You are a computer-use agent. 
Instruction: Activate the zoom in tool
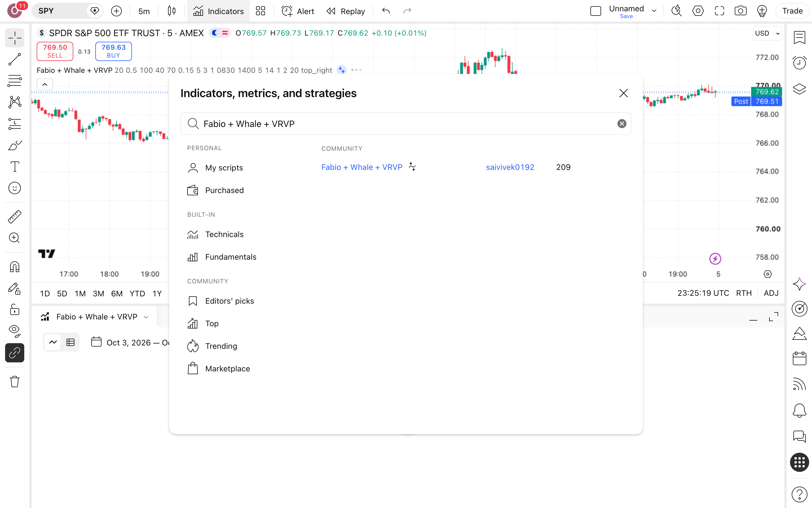tap(14, 238)
